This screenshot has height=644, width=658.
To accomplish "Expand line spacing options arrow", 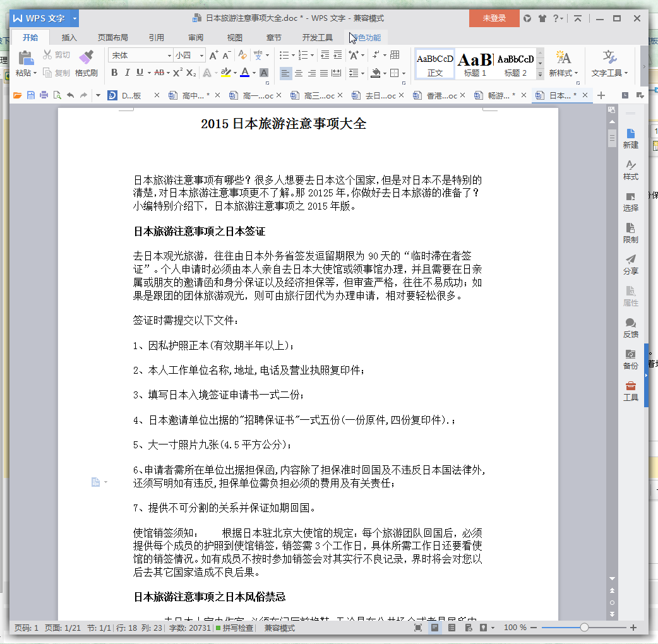I will click(x=362, y=73).
